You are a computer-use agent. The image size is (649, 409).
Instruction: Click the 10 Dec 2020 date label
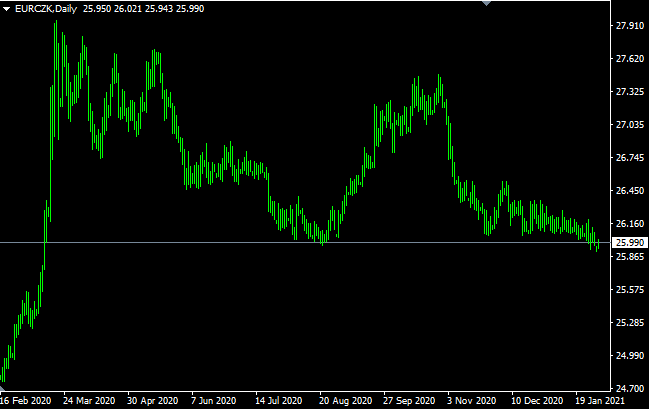pyautogui.click(x=537, y=401)
